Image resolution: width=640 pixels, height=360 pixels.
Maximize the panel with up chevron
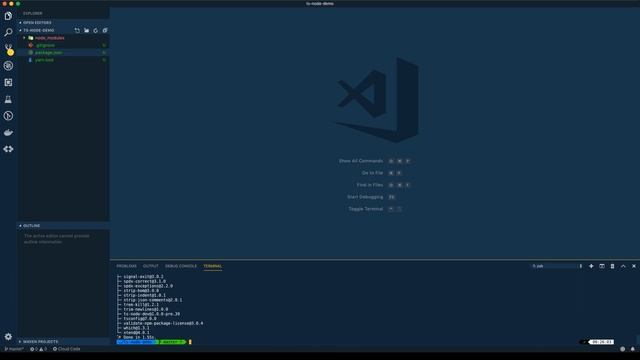(x=623, y=266)
